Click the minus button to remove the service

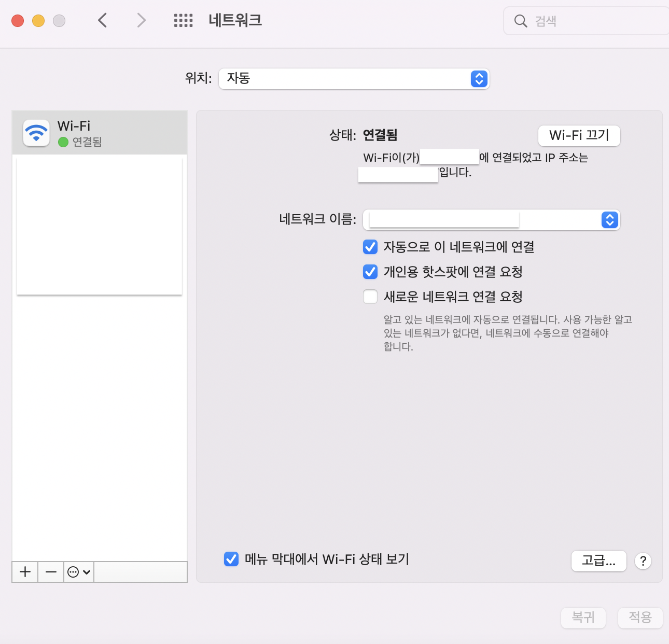coord(51,572)
